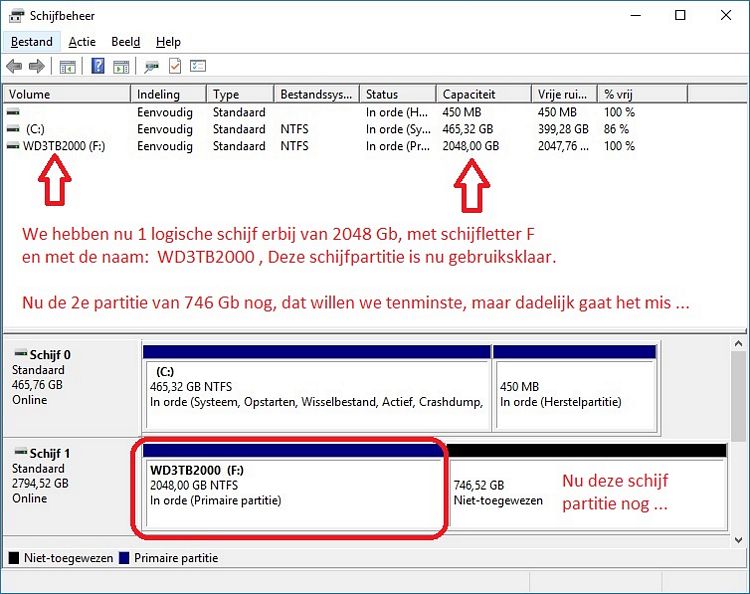Sort by the Volume column header

click(67, 94)
